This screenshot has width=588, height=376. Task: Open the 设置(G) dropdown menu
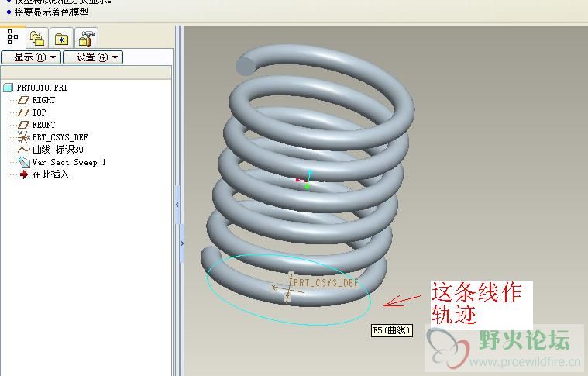pyautogui.click(x=93, y=57)
